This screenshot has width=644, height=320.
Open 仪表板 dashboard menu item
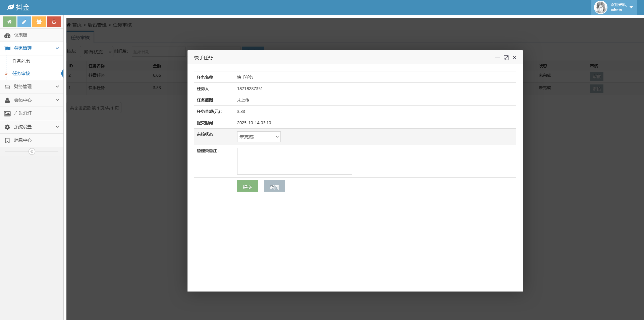[x=21, y=35]
